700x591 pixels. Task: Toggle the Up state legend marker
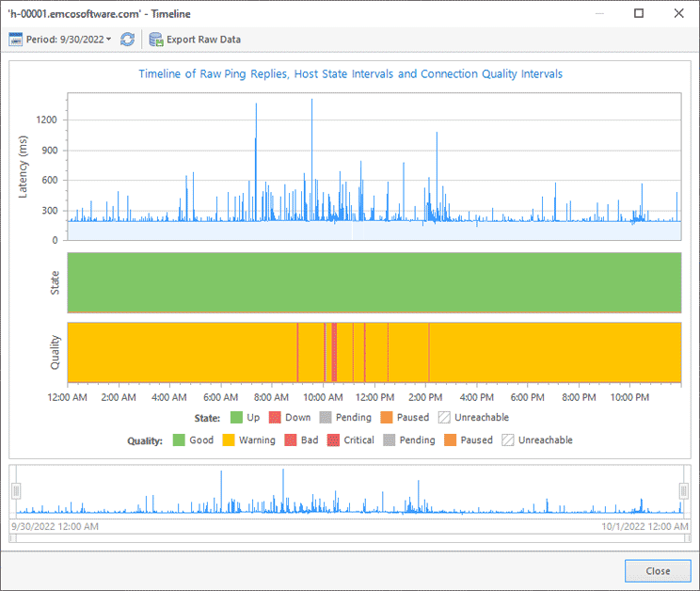pos(236,417)
